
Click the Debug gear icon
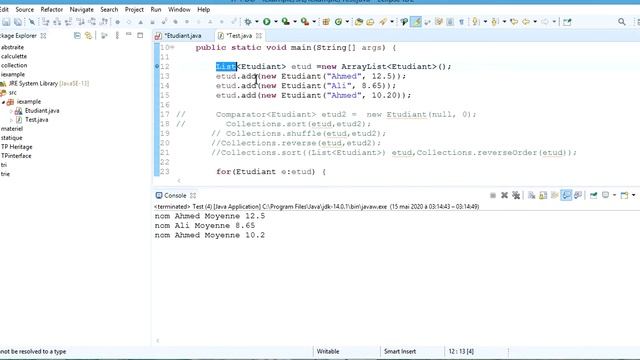(248, 22)
